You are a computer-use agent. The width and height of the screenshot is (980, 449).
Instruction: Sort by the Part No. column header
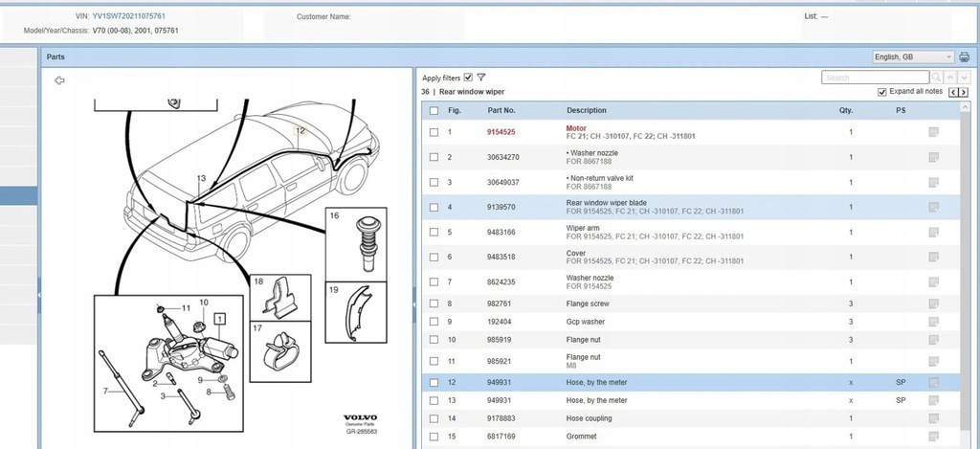click(501, 110)
